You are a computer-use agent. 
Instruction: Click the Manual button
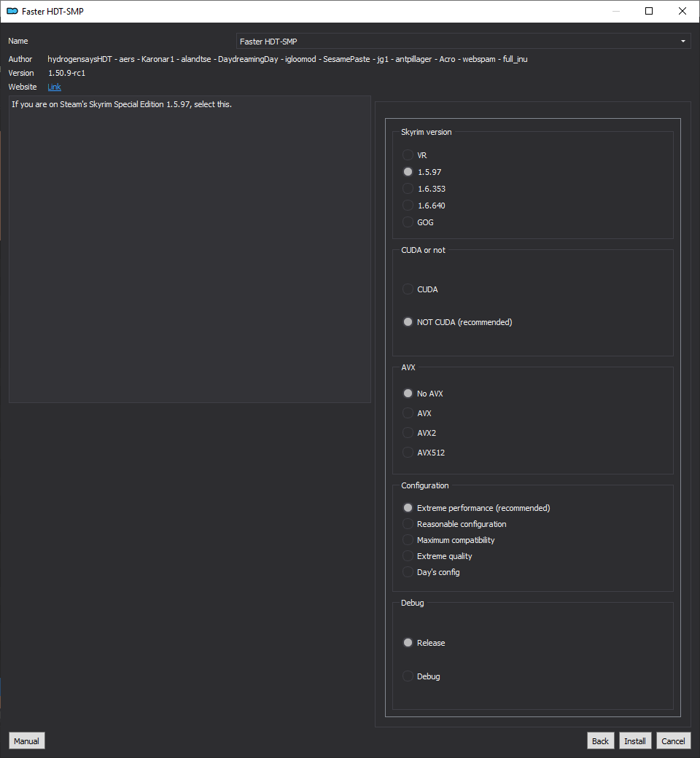pyautogui.click(x=26, y=741)
